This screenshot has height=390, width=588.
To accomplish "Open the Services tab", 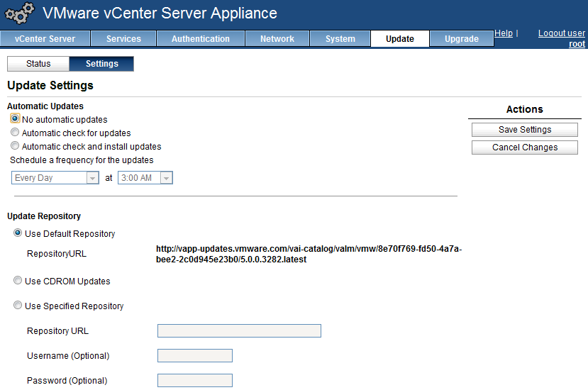I will tap(123, 39).
